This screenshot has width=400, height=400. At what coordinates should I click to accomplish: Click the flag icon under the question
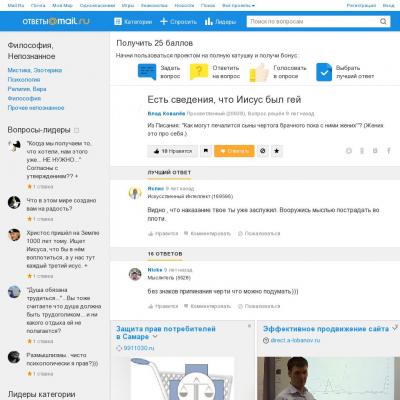pos(206,151)
